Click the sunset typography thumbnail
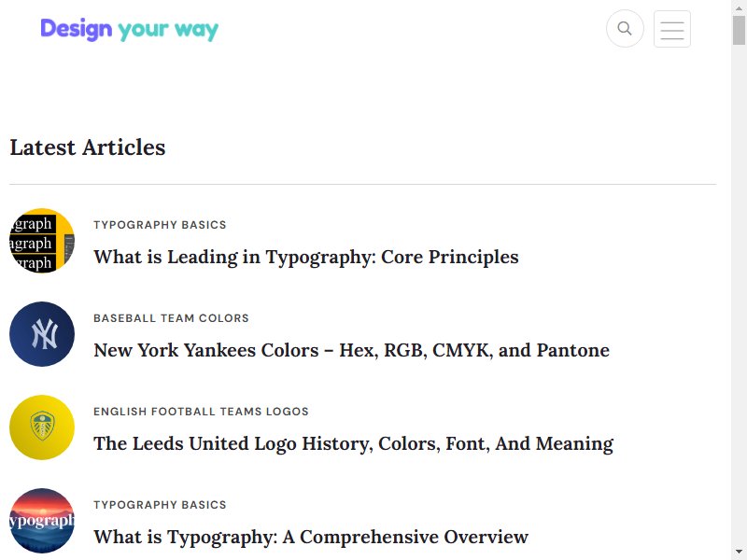This screenshot has height=560, width=747. [x=42, y=521]
